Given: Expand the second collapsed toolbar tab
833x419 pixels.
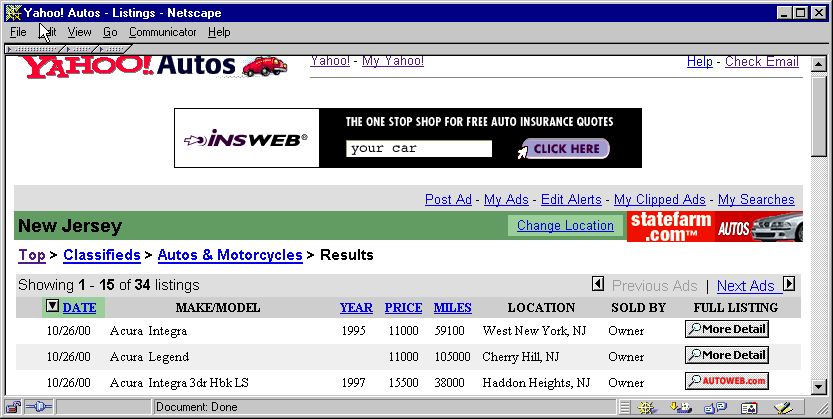Looking at the screenshot, I should point(80,49).
